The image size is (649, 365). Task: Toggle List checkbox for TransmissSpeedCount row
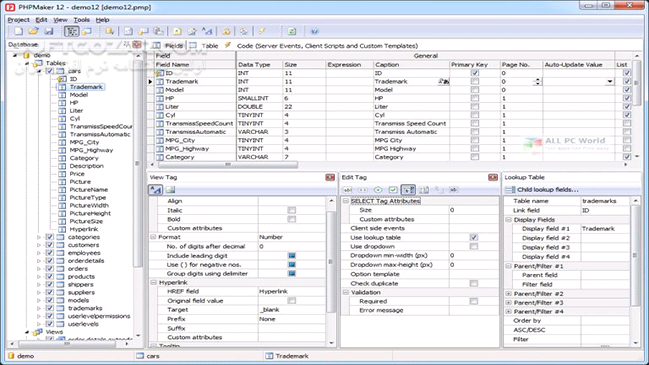[627, 123]
